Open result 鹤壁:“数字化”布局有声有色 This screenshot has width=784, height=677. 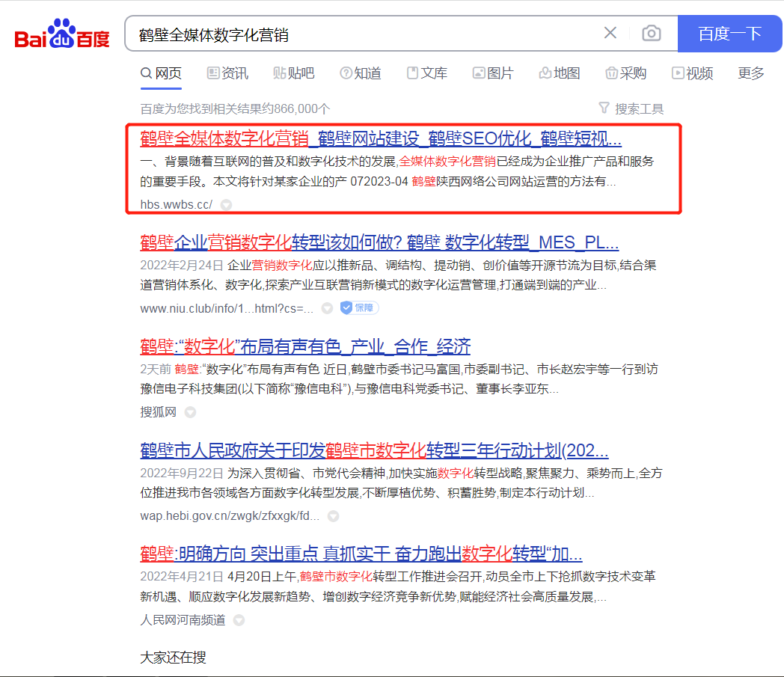click(305, 346)
